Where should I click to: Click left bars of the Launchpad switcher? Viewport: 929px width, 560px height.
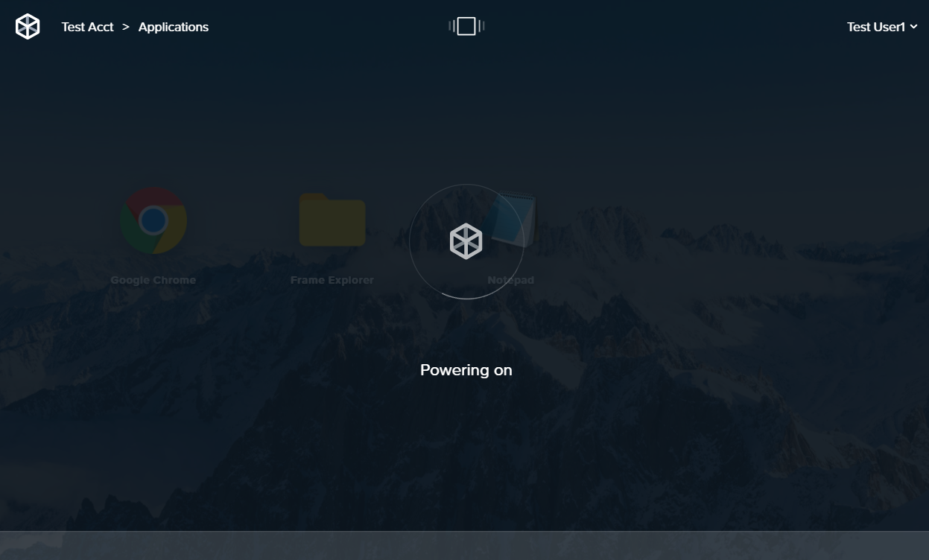(451, 27)
